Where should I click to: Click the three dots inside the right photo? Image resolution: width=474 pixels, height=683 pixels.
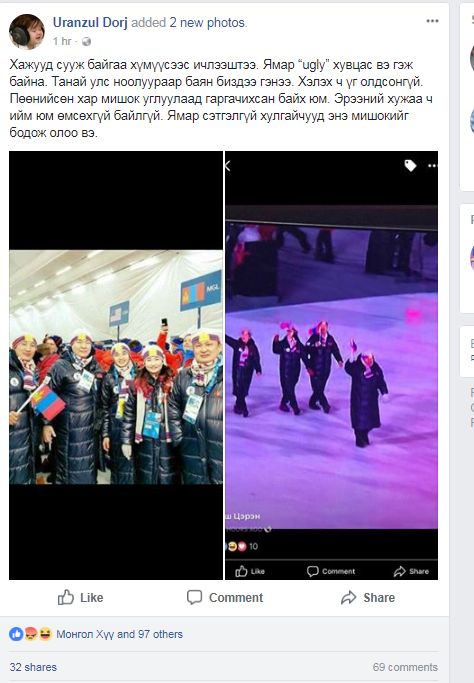432,166
